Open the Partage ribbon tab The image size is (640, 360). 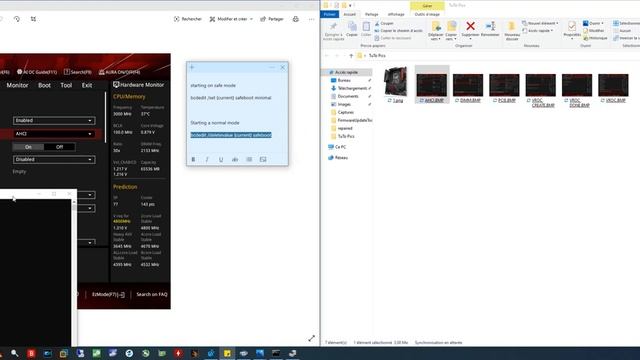[x=371, y=14]
